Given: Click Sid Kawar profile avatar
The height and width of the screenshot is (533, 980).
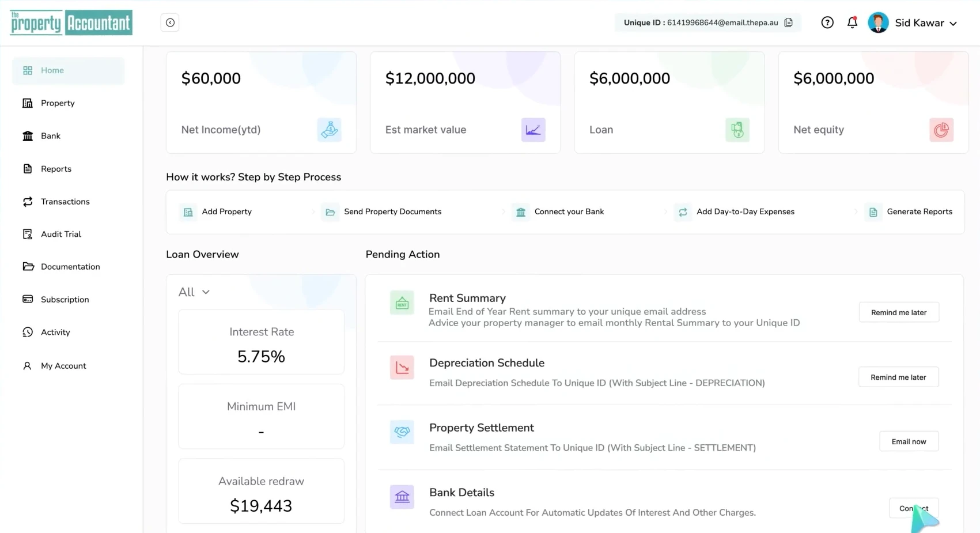Looking at the screenshot, I should point(878,22).
